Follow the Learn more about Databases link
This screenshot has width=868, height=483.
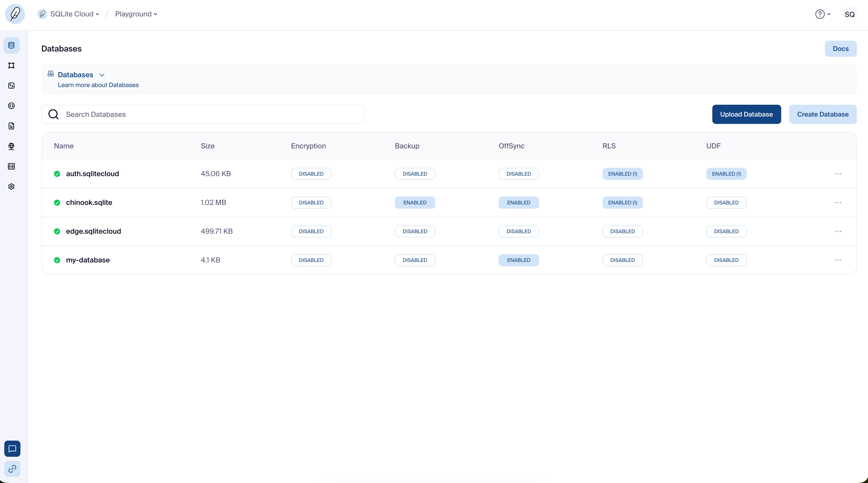tap(98, 85)
